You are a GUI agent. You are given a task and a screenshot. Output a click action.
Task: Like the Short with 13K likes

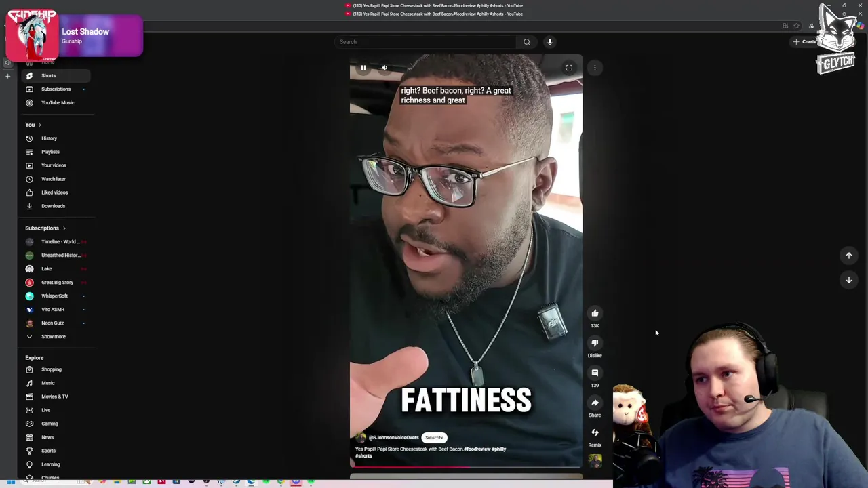click(595, 313)
